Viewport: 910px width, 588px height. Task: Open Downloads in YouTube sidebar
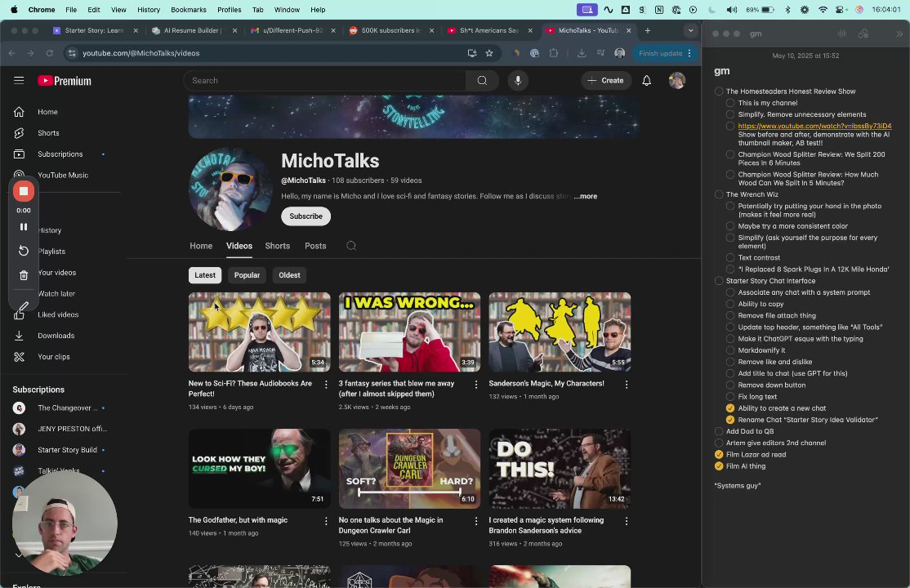(x=56, y=336)
